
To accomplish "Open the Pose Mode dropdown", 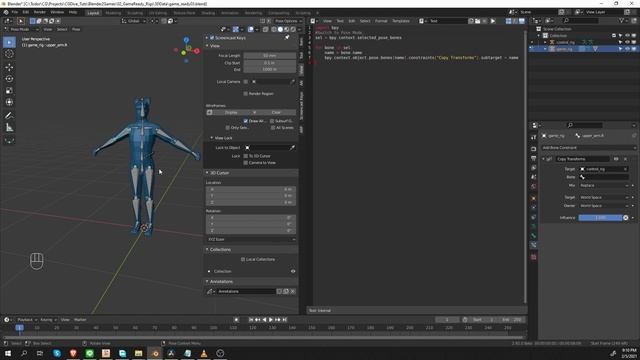I will tap(21, 29).
